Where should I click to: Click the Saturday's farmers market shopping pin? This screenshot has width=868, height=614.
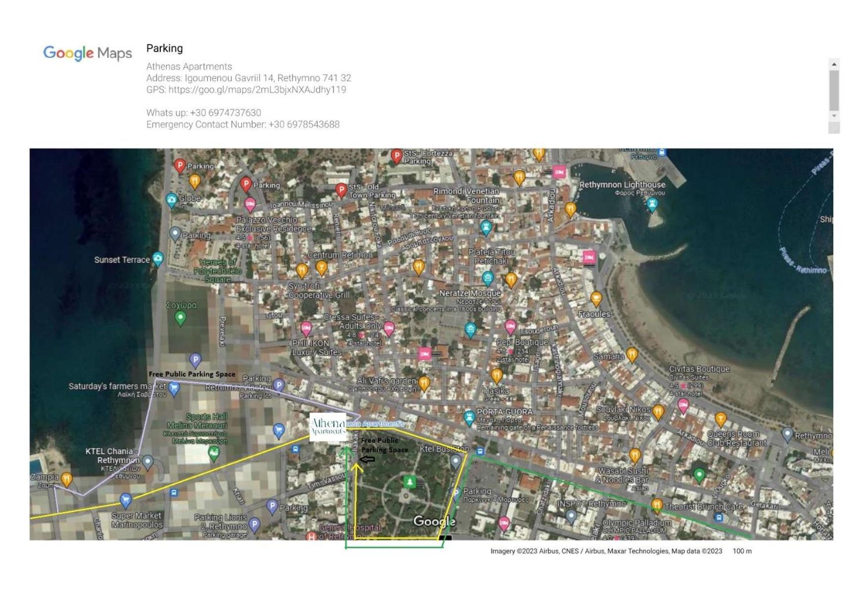click(x=174, y=388)
